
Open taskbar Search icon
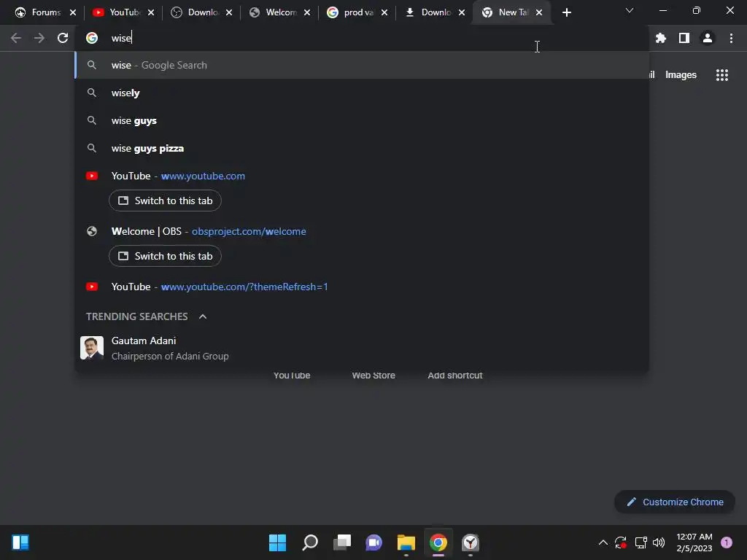[x=309, y=542]
